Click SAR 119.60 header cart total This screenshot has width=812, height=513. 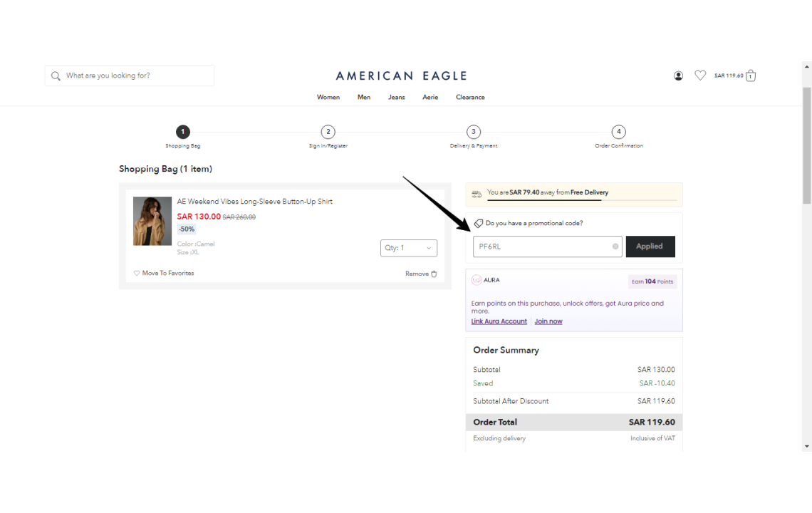coord(729,76)
